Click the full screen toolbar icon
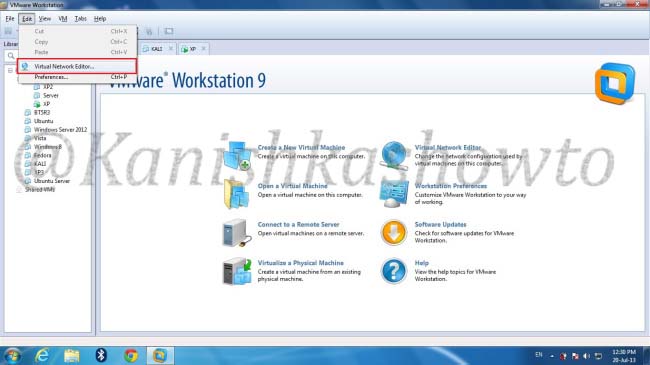Image resolution: width=650 pixels, height=365 pixels. 169,31
